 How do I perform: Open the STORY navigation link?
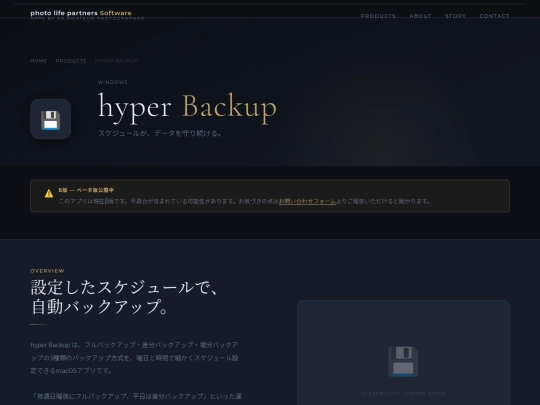[x=455, y=16]
